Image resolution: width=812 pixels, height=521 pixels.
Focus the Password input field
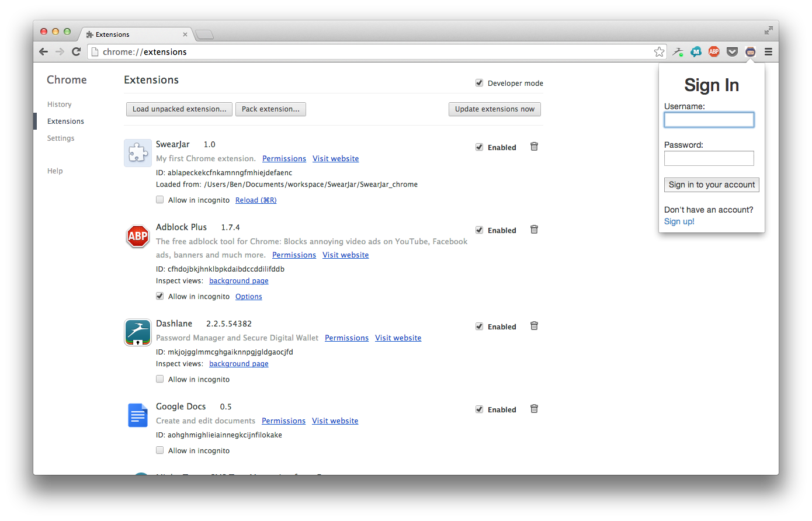tap(709, 158)
